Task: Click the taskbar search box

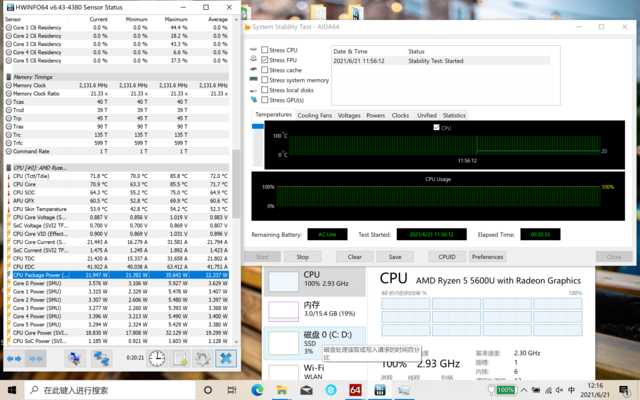Action: [x=109, y=390]
